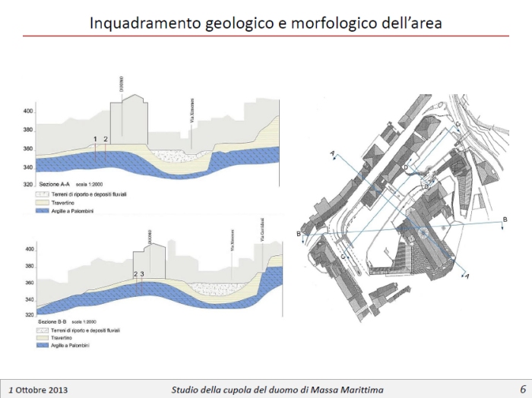Select borehole marker 1 in section A-A
The height and width of the screenshot is (398, 532).
tap(95, 140)
